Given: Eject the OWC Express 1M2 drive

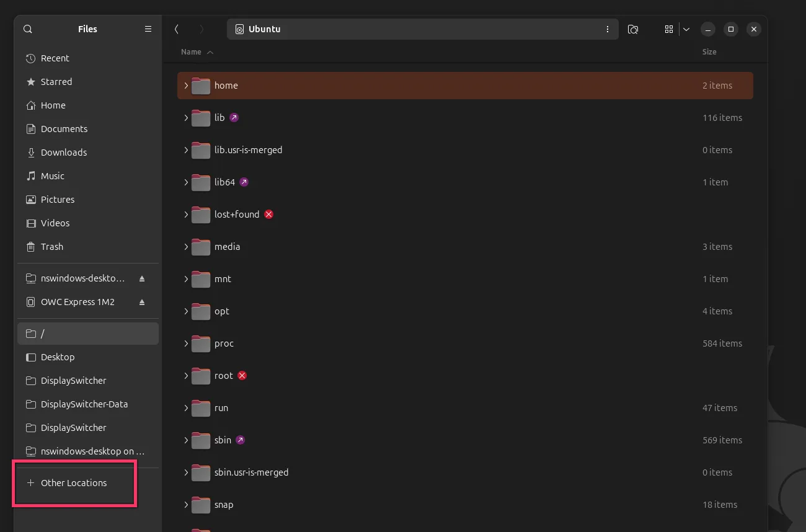Looking at the screenshot, I should 142,303.
